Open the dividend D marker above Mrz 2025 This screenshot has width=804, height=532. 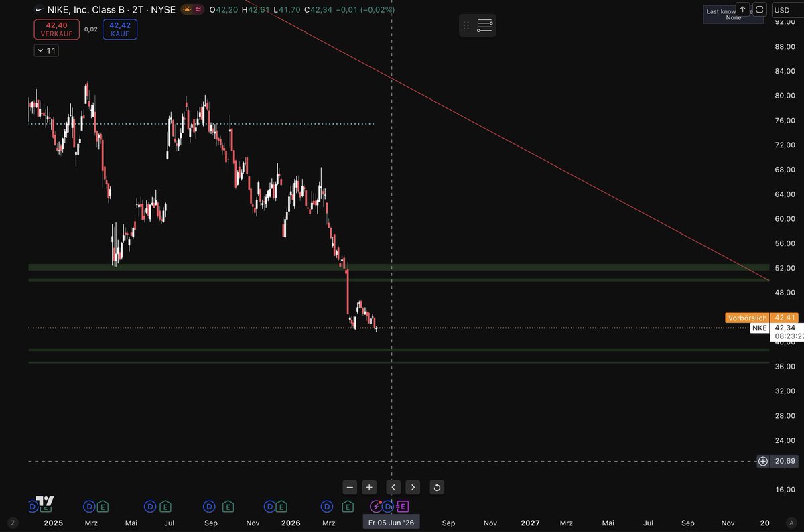[89, 507]
